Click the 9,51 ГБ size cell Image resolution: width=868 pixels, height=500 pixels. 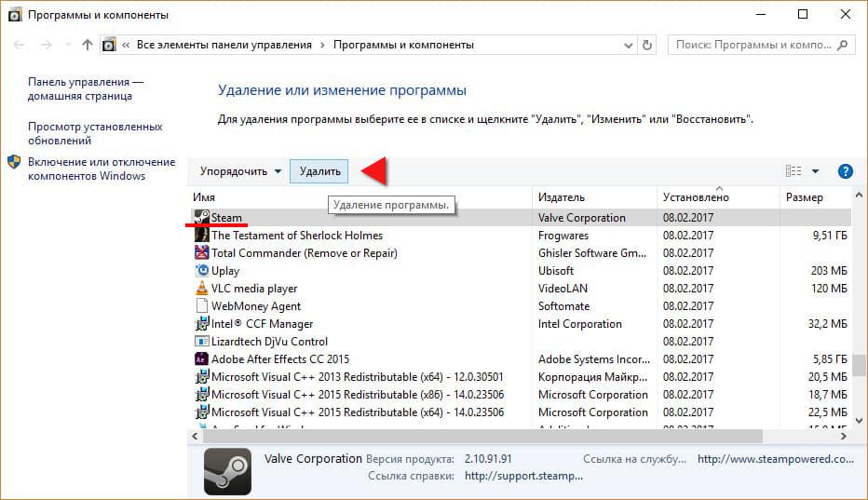click(x=829, y=236)
